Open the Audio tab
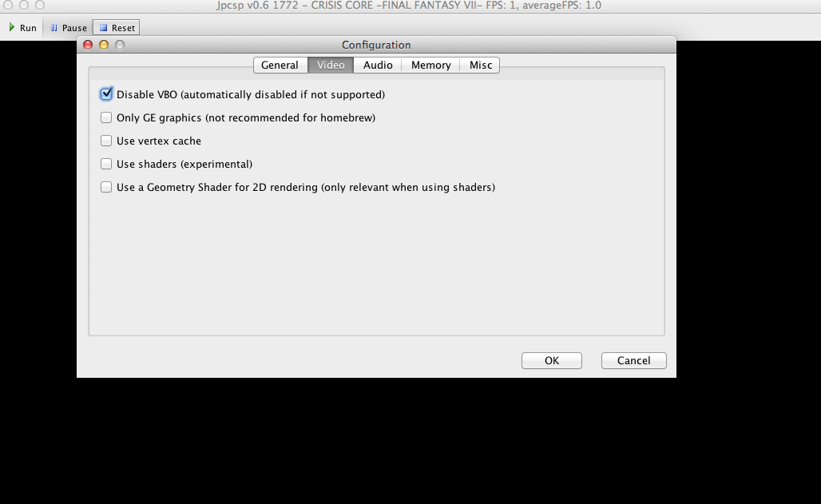This screenshot has width=821, height=504. (378, 65)
